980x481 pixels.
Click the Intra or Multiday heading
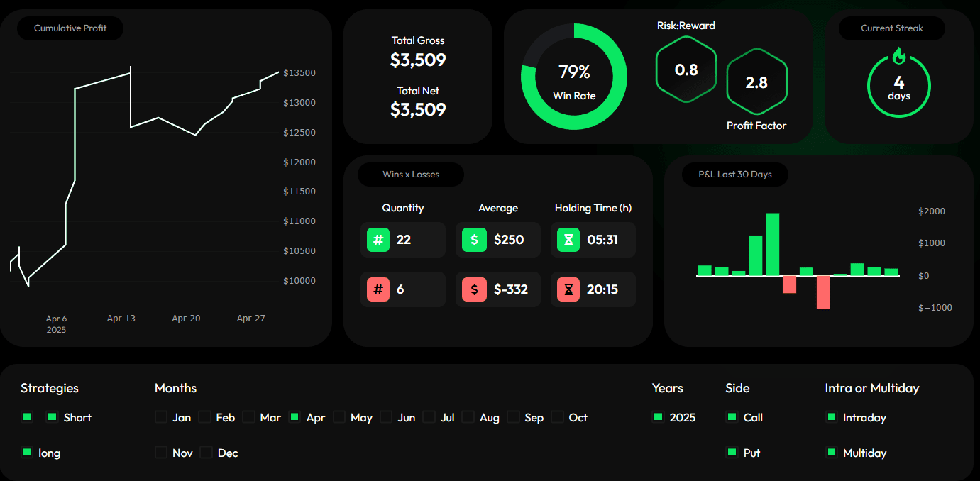pos(872,388)
